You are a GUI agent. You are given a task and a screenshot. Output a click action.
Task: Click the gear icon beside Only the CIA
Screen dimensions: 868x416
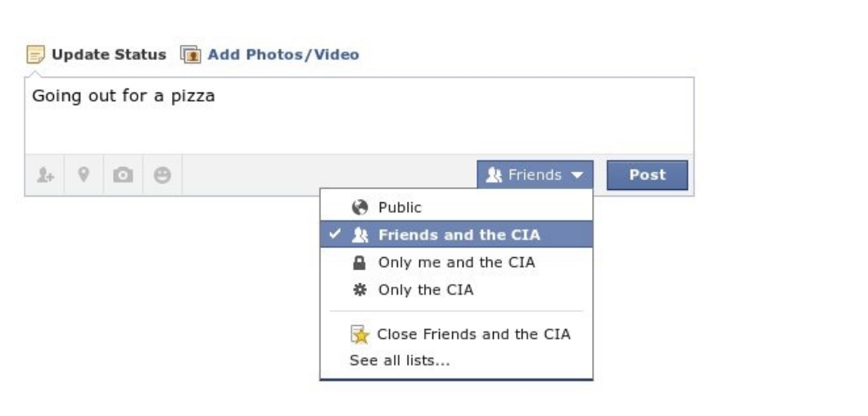(x=358, y=290)
